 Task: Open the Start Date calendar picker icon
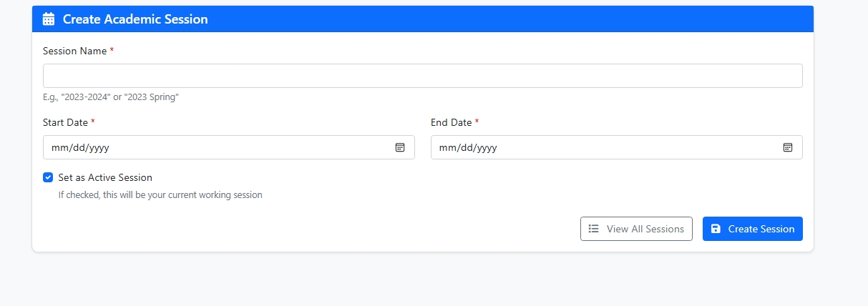(400, 147)
